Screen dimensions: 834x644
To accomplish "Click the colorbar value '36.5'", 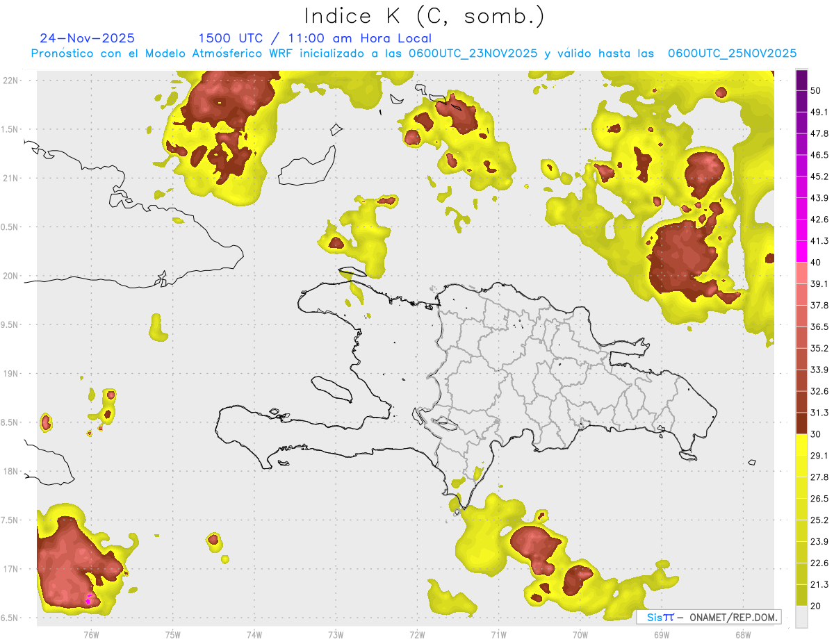I will 819,327.
